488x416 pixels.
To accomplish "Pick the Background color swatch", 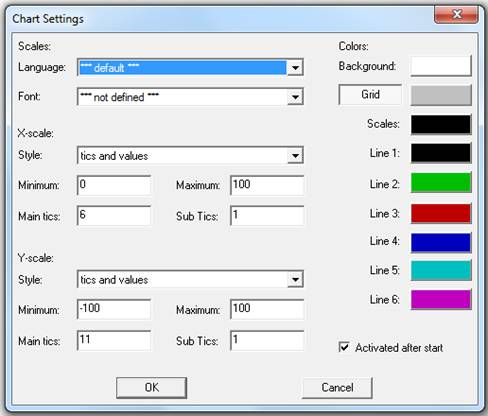I will (x=441, y=66).
